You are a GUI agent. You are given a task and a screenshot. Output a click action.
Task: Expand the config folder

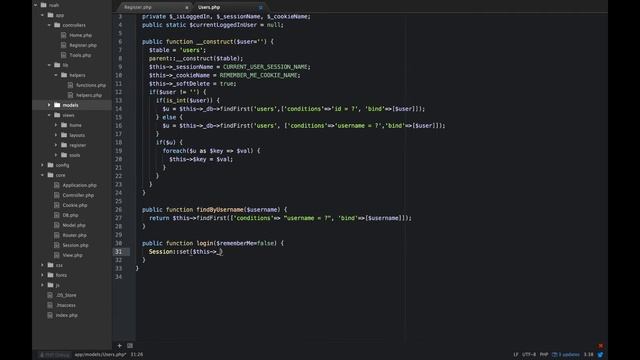pyautogui.click(x=42, y=165)
